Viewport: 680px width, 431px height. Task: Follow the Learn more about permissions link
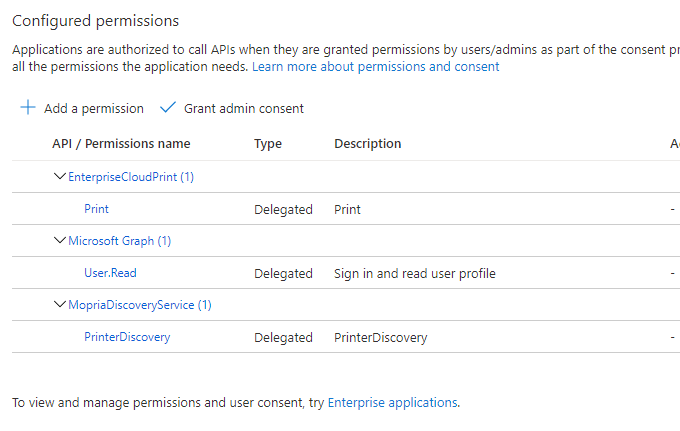pyautogui.click(x=375, y=67)
